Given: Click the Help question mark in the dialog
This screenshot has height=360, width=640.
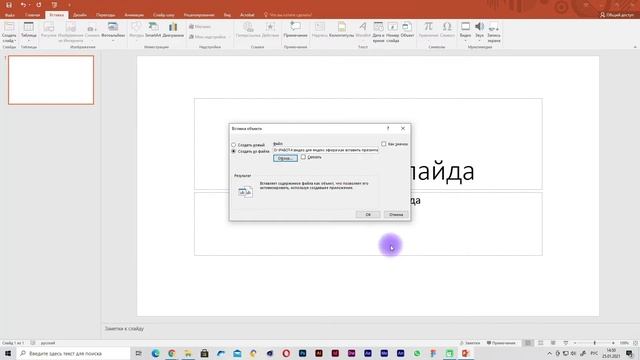Looking at the screenshot, I should tap(388, 128).
